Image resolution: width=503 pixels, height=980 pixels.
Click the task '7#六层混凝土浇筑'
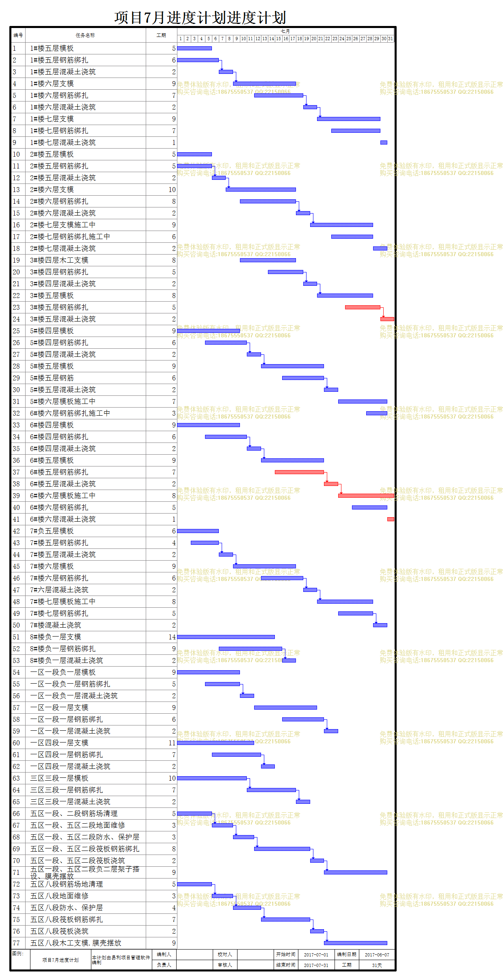(59, 590)
